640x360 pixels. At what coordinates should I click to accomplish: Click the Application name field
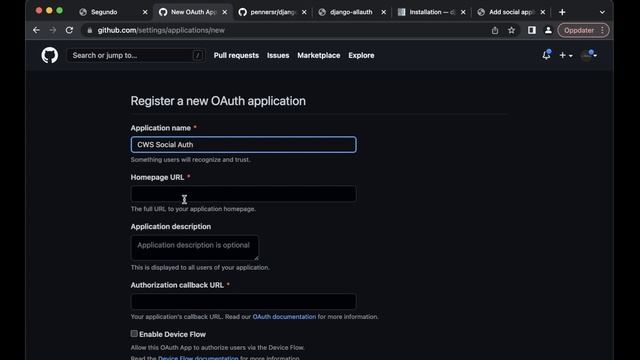[243, 144]
